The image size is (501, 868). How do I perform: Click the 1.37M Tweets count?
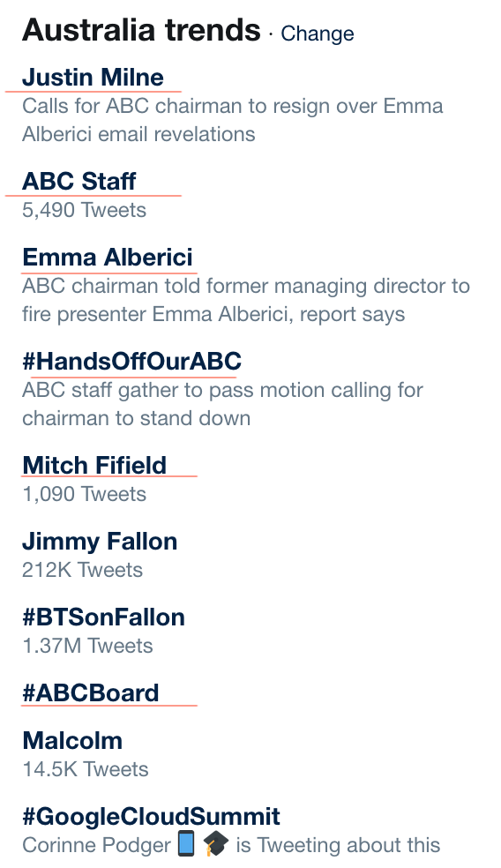[x=87, y=646]
